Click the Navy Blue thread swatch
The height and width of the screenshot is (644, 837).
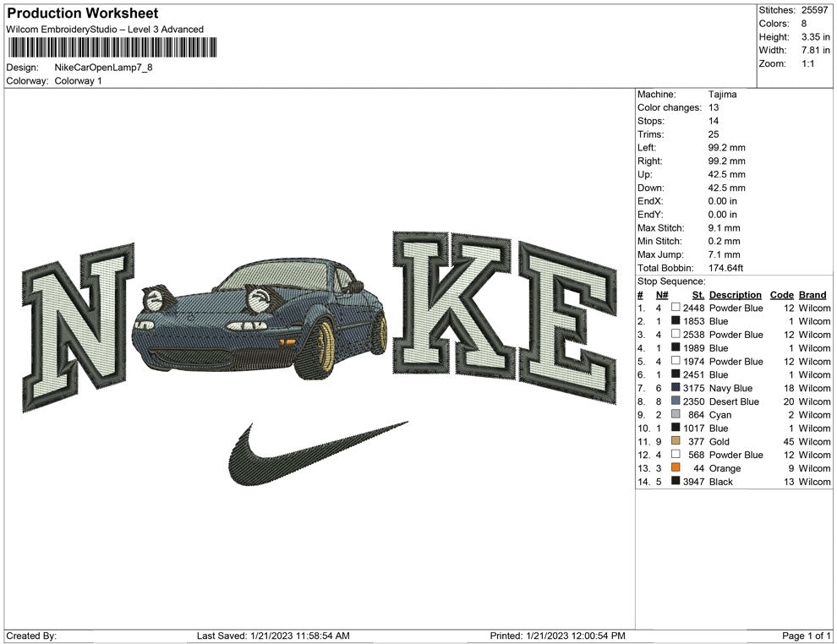[x=676, y=388]
